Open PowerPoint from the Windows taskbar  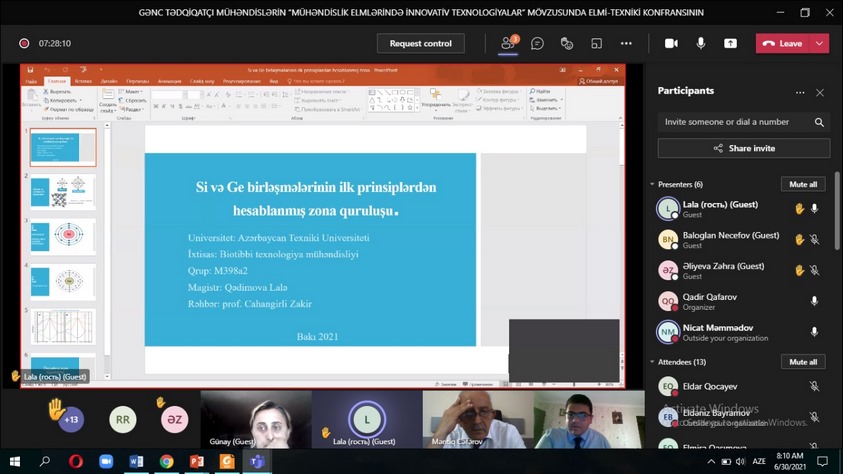pos(197,462)
